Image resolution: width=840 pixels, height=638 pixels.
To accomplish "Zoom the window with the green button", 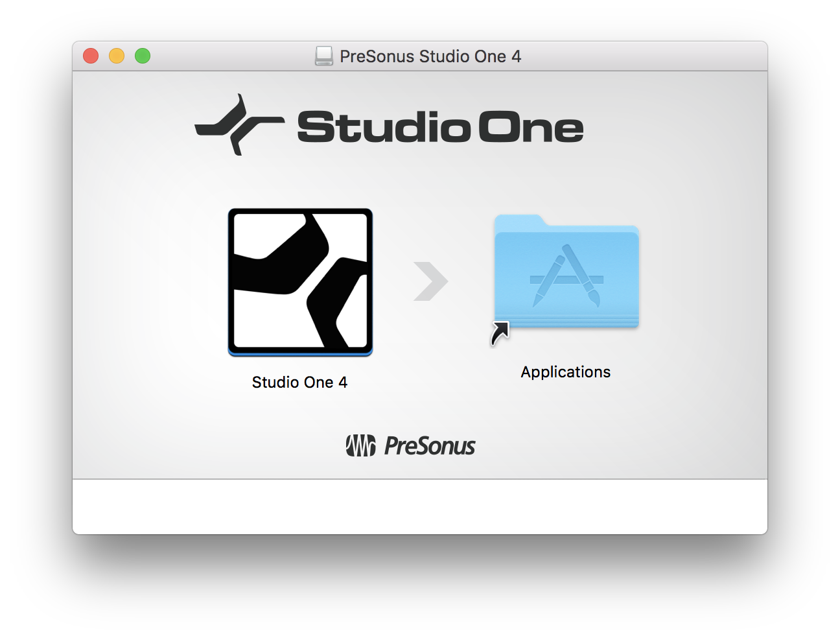I will [143, 56].
